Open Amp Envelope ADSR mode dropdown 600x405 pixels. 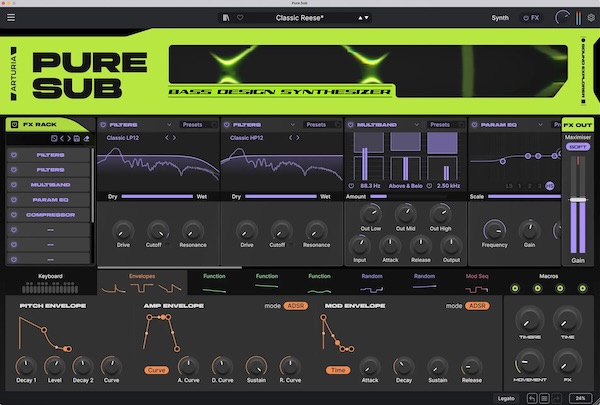tap(296, 306)
